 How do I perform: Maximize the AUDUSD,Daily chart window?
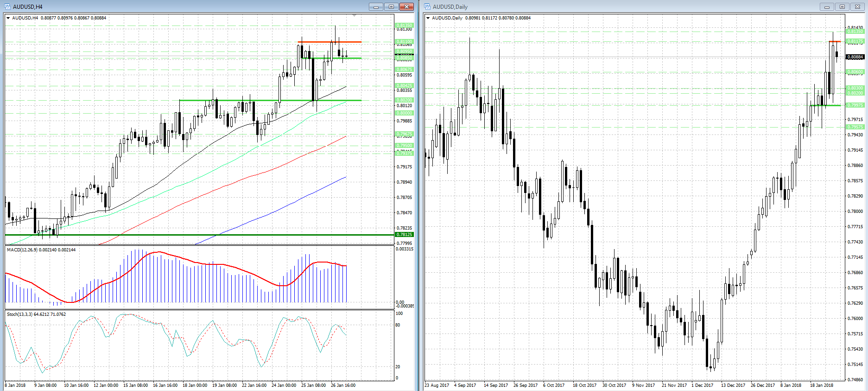coord(842,6)
